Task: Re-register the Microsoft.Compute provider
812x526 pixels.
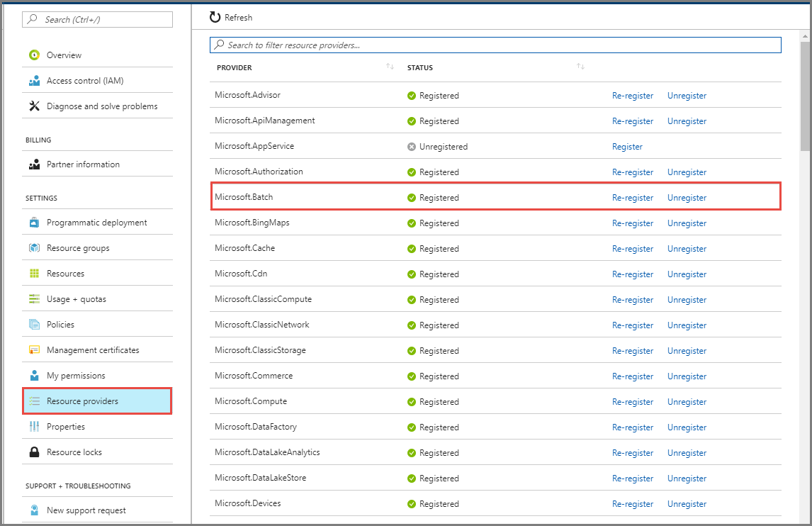Action: coord(633,402)
